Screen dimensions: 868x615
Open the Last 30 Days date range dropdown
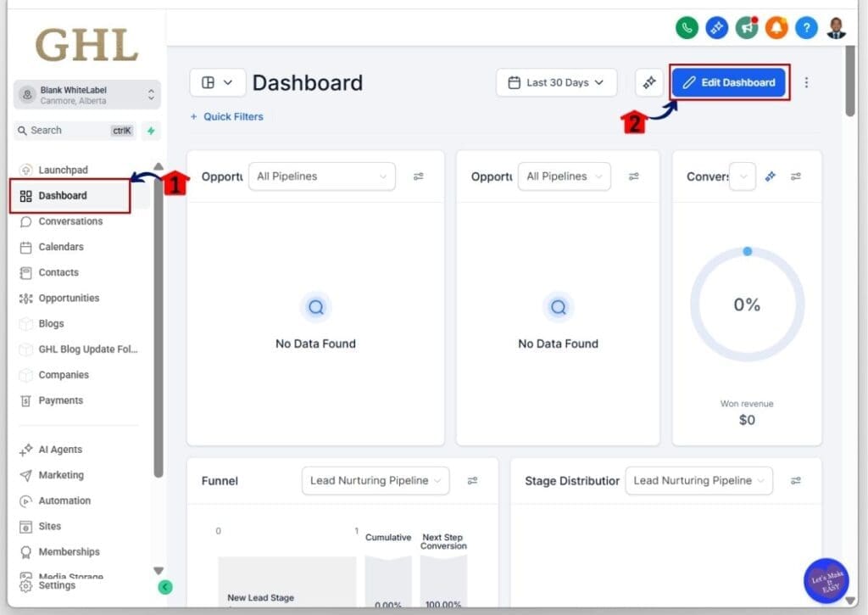point(556,82)
